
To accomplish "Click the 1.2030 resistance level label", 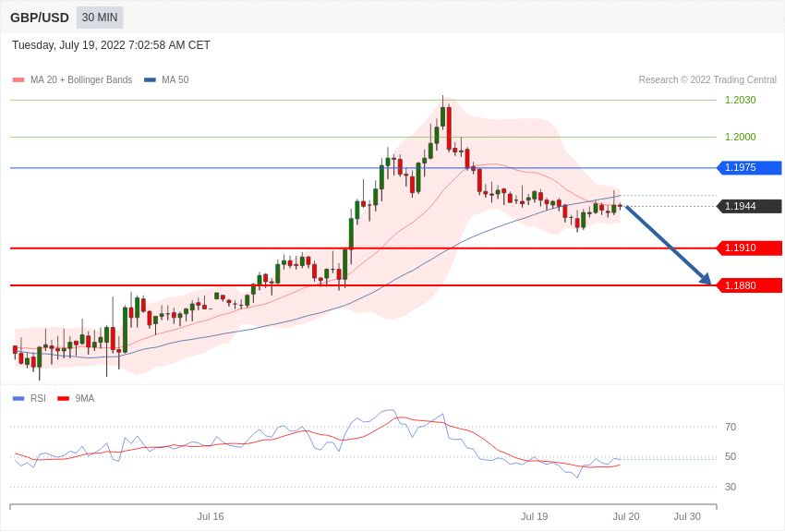I will pyautogui.click(x=741, y=100).
